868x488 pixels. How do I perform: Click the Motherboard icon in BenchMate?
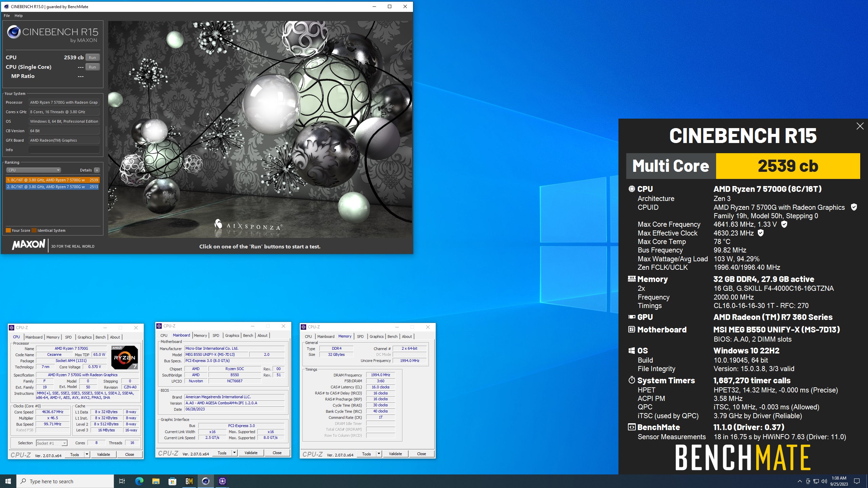click(631, 329)
